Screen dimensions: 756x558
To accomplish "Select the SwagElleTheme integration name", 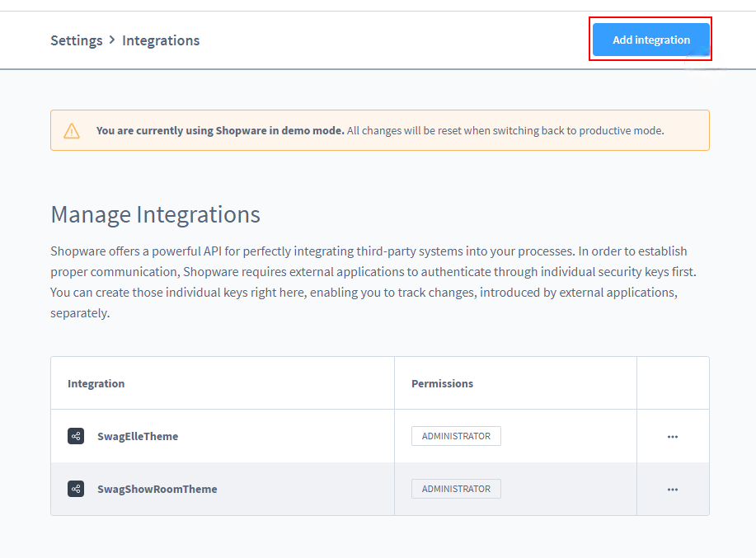I will (138, 436).
